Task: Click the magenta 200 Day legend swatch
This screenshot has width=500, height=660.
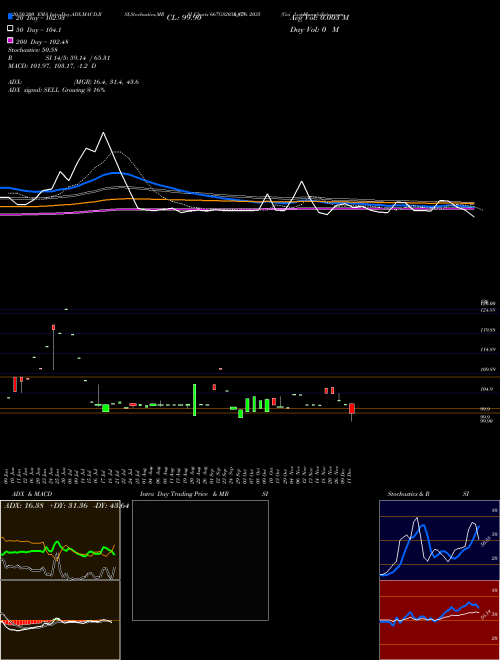Action: click(10, 40)
